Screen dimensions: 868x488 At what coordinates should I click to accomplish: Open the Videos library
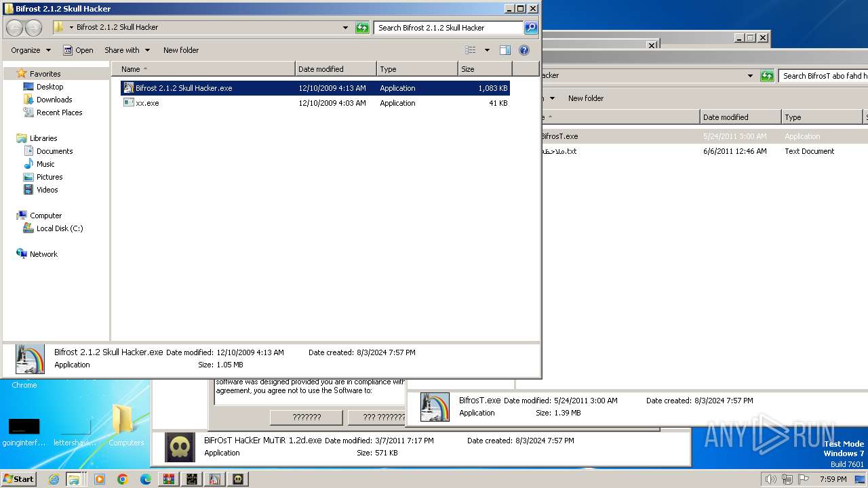click(47, 190)
